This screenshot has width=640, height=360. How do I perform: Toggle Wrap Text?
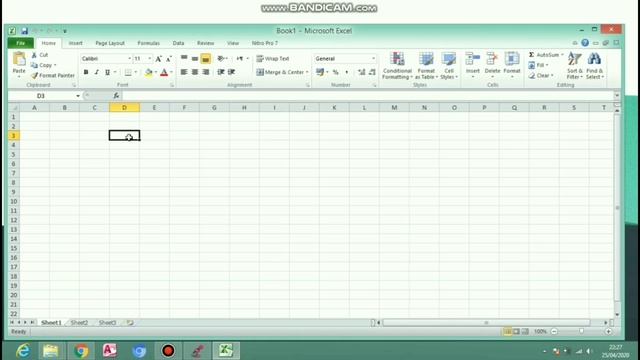point(273,59)
